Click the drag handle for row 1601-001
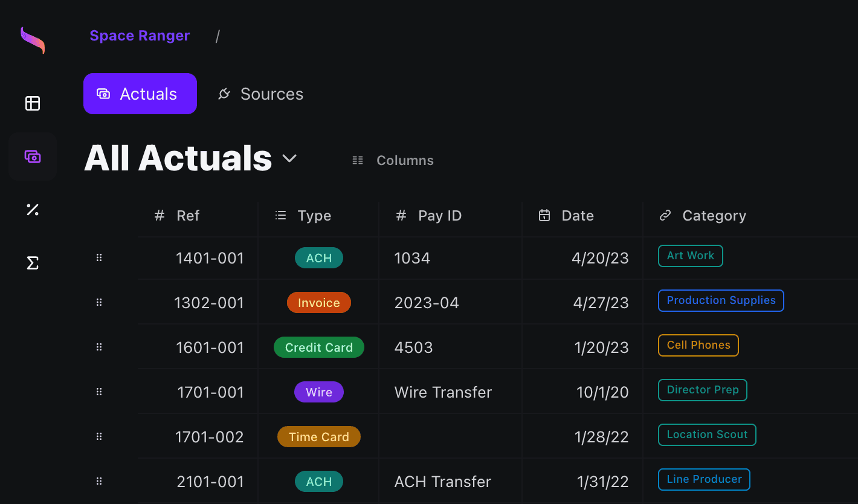This screenshot has height=504, width=858. point(99,347)
